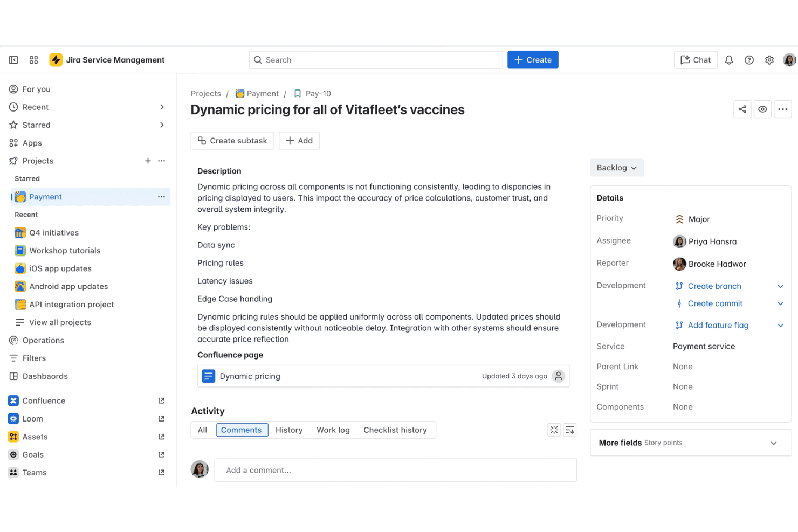This screenshot has width=798, height=532.
Task: Click the Dynamic pricing Confluence page icon
Action: (208, 376)
